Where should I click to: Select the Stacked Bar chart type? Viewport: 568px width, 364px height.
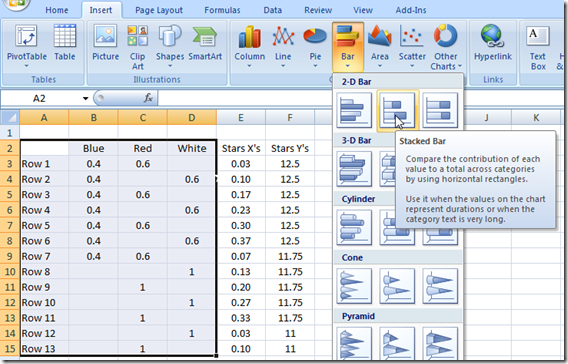click(397, 110)
